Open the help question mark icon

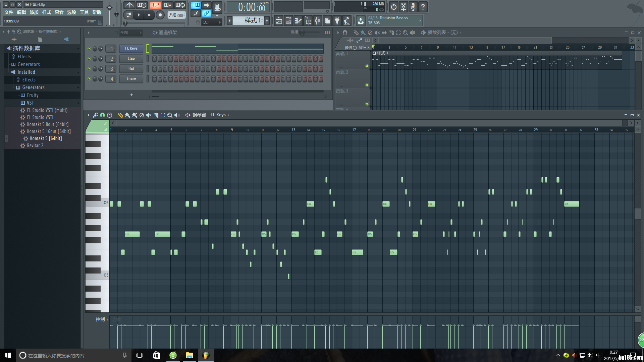(423, 7)
